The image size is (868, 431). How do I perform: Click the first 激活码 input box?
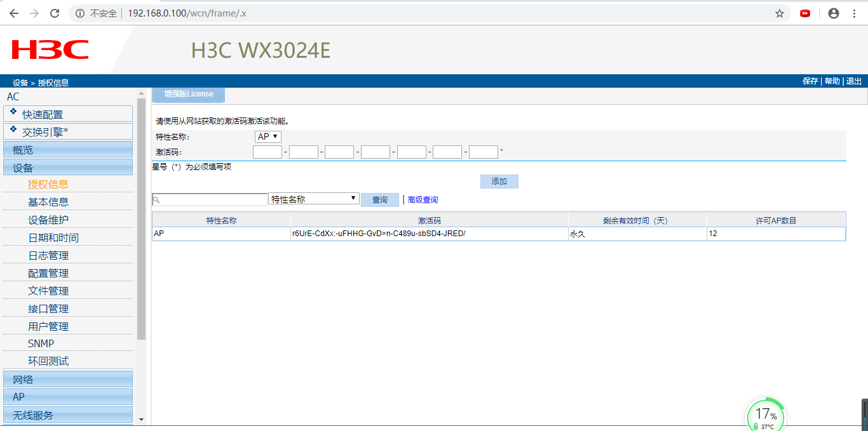pyautogui.click(x=268, y=152)
